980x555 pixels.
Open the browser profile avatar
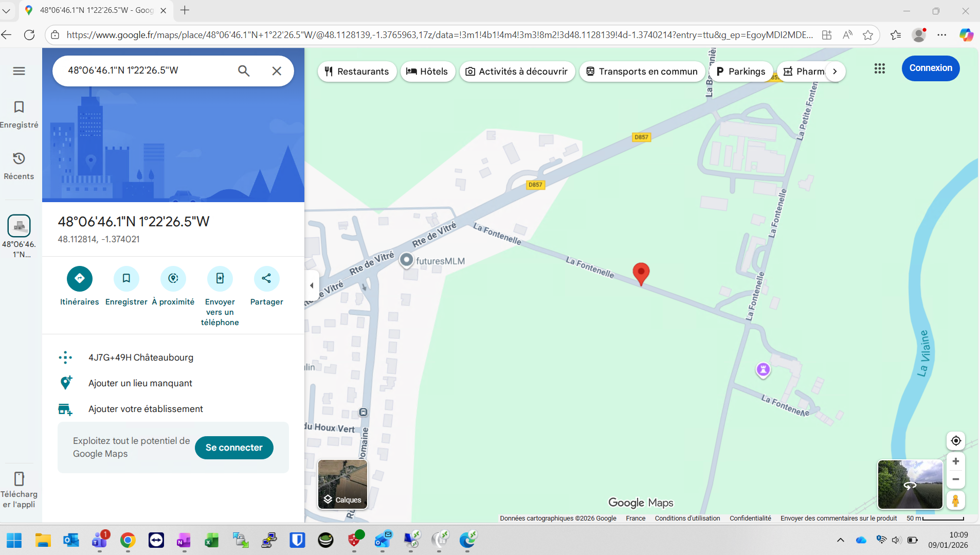point(918,35)
